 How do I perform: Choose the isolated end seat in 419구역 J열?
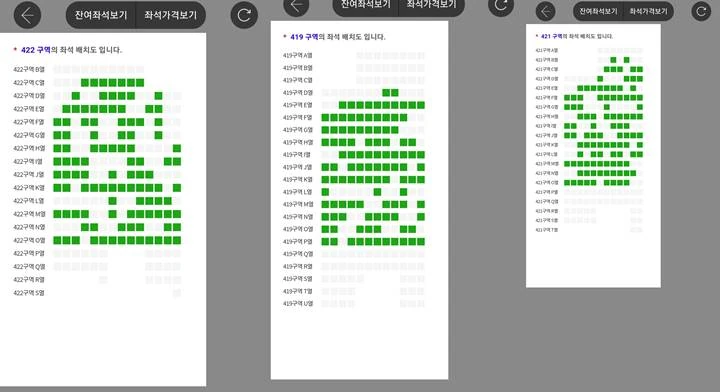pos(421,167)
